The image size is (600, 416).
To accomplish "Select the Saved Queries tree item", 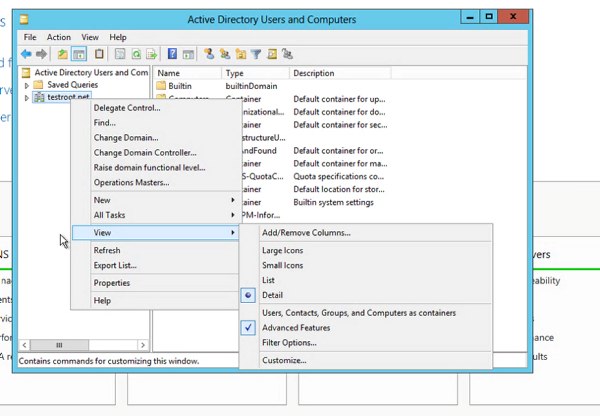I will click(72, 85).
